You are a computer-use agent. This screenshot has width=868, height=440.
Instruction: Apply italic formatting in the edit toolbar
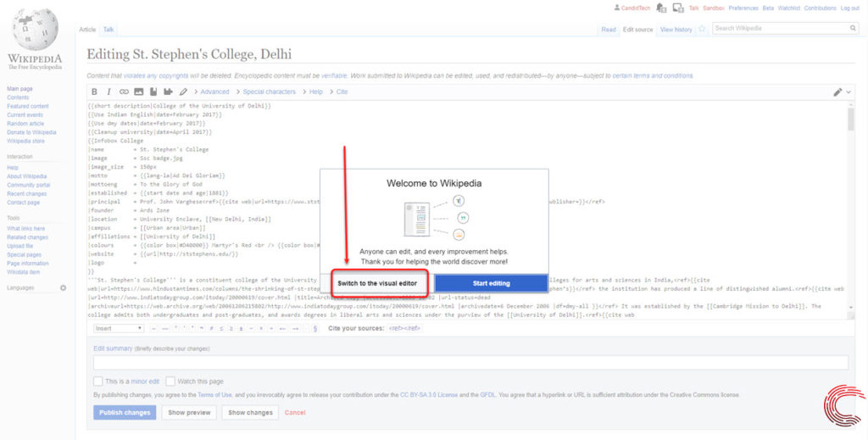(x=108, y=92)
